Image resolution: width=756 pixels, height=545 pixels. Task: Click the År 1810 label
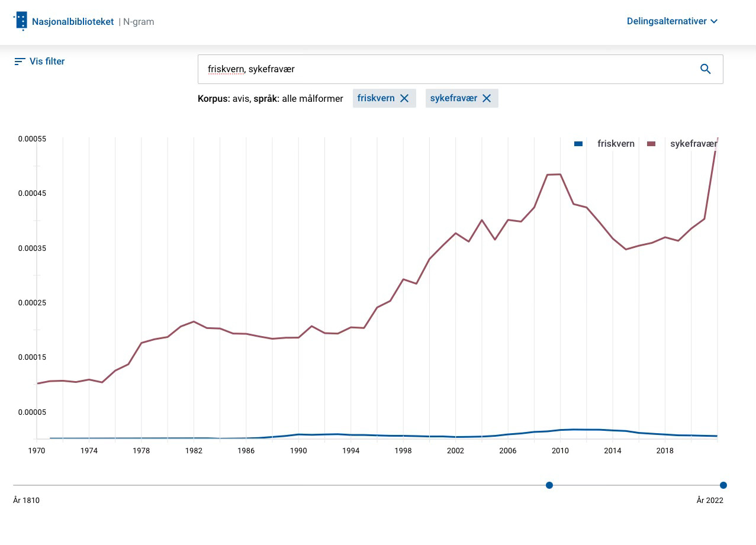(x=26, y=500)
